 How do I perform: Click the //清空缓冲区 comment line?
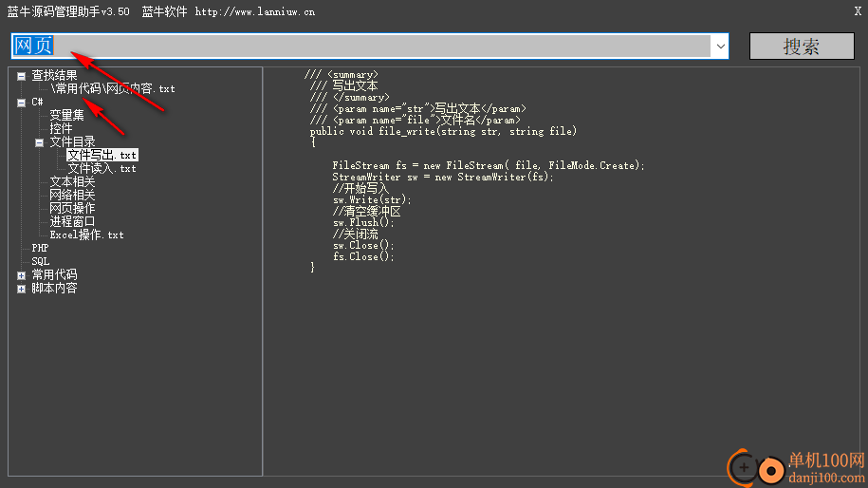[x=366, y=212]
